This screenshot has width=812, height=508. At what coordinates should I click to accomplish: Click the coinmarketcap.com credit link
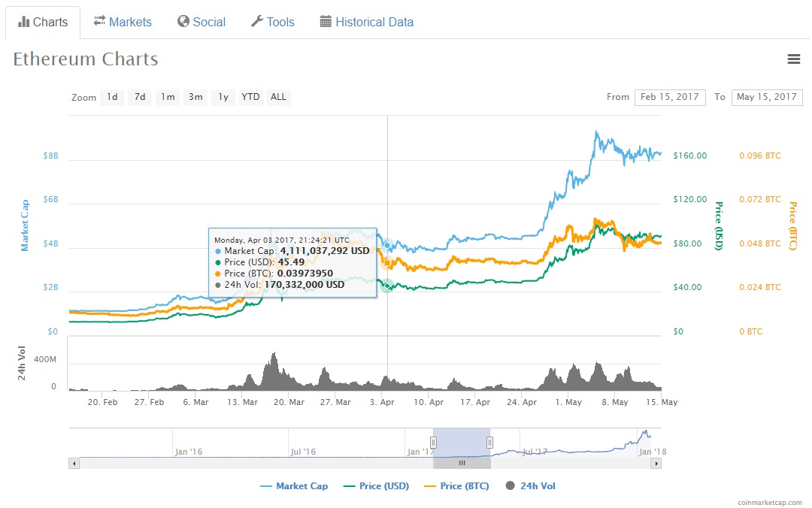pos(770,502)
